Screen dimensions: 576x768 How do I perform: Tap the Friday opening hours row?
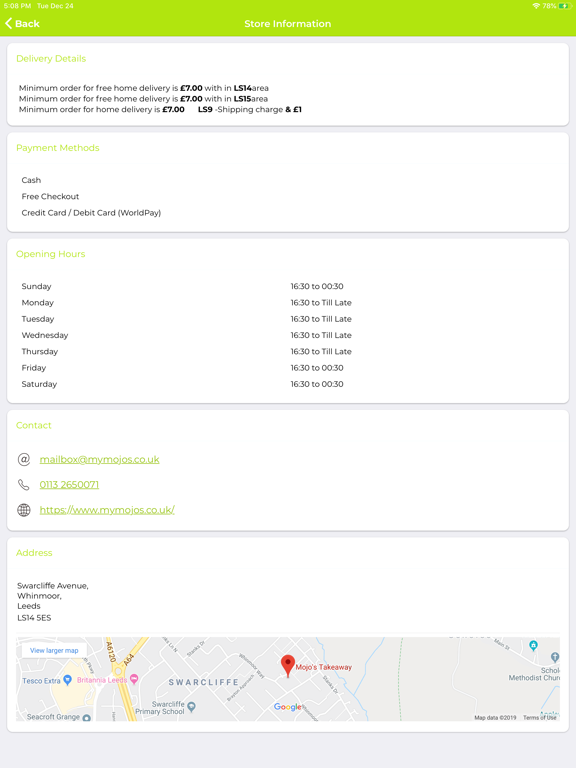coord(288,368)
